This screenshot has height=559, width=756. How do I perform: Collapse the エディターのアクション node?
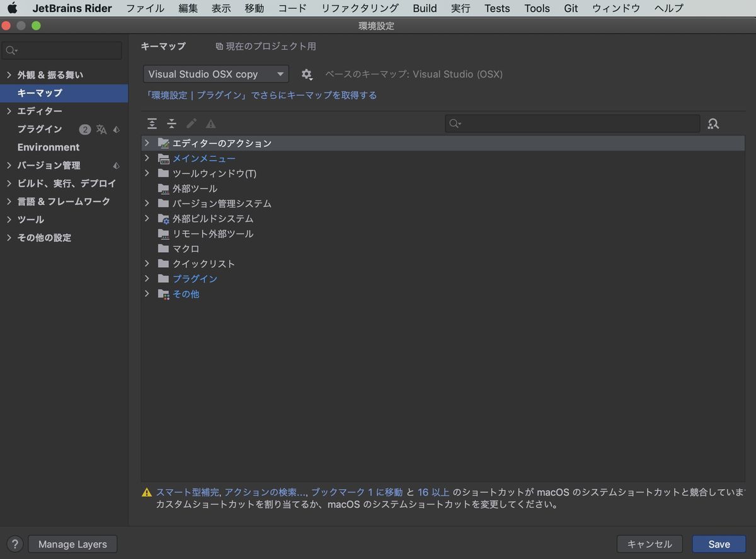click(147, 143)
